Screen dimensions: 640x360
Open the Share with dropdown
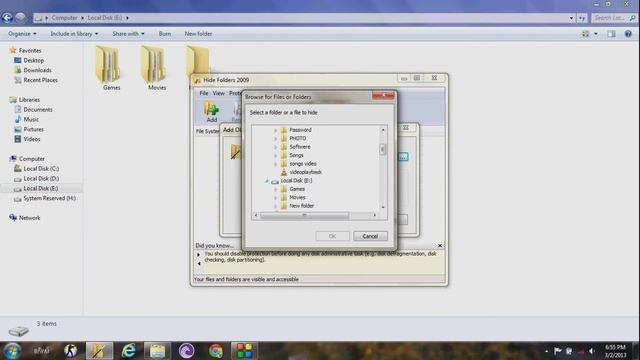click(128, 34)
